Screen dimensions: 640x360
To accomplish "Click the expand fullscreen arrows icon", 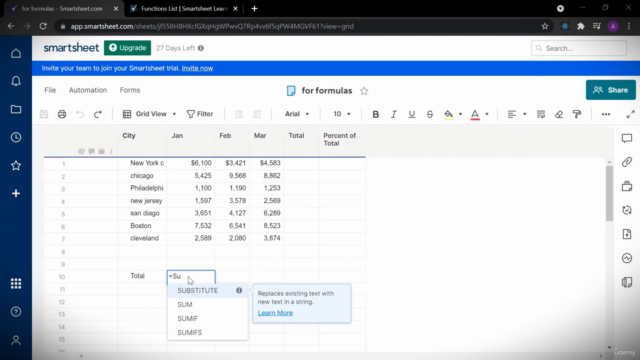I will tap(631, 114).
